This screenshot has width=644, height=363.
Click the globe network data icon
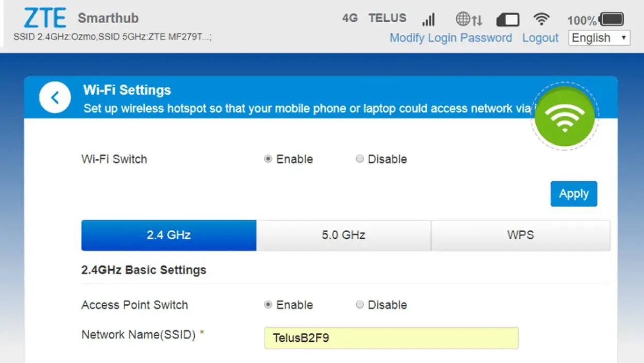(469, 20)
